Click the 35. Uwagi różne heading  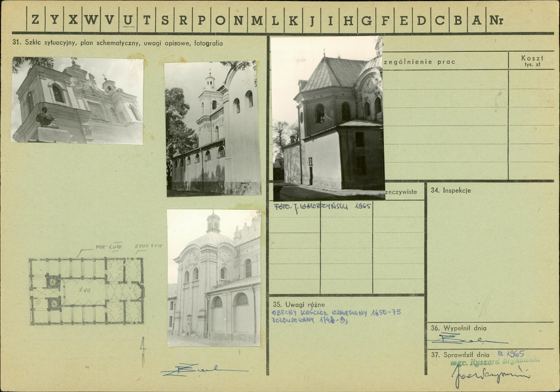pos(299,305)
